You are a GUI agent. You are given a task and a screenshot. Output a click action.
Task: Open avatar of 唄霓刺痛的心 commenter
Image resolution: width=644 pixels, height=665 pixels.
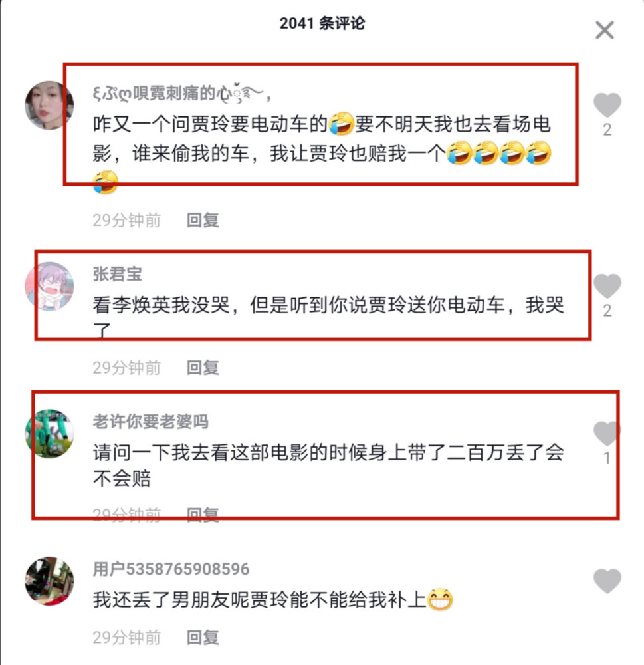(49, 105)
